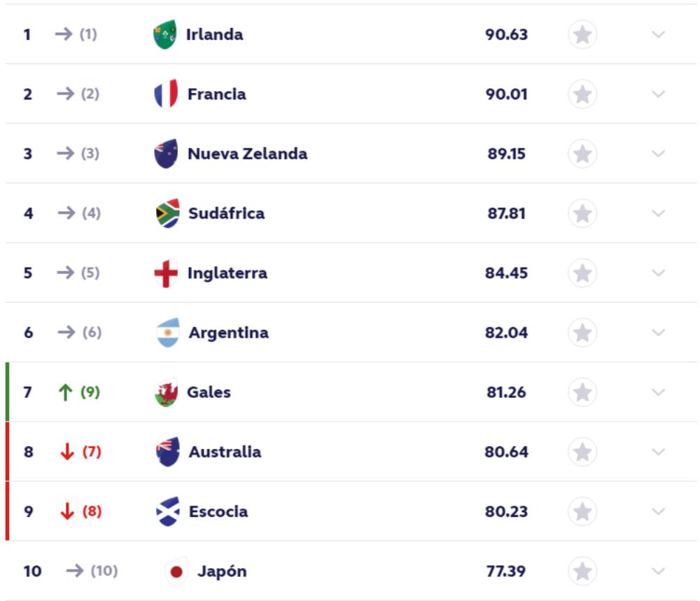Click the Gales dragon crest icon
The image size is (700, 601).
[x=166, y=392]
